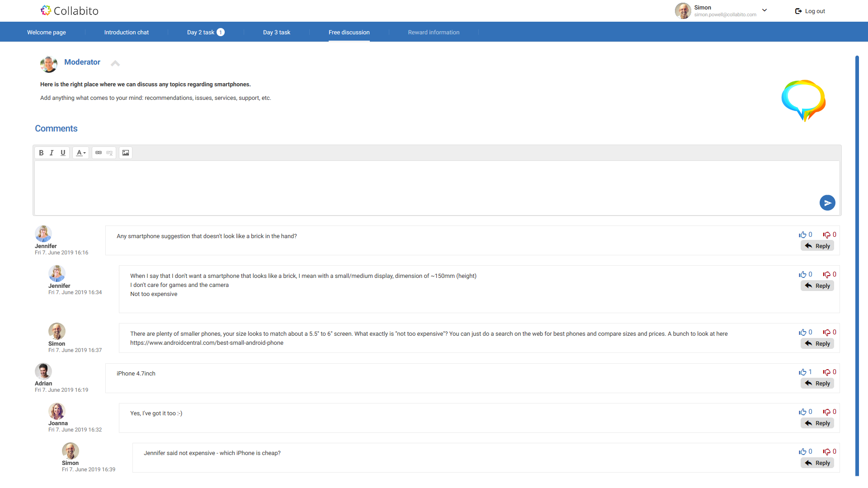Toggle italic formatting in comment editor
The height and width of the screenshot is (488, 868).
pyautogui.click(x=52, y=153)
